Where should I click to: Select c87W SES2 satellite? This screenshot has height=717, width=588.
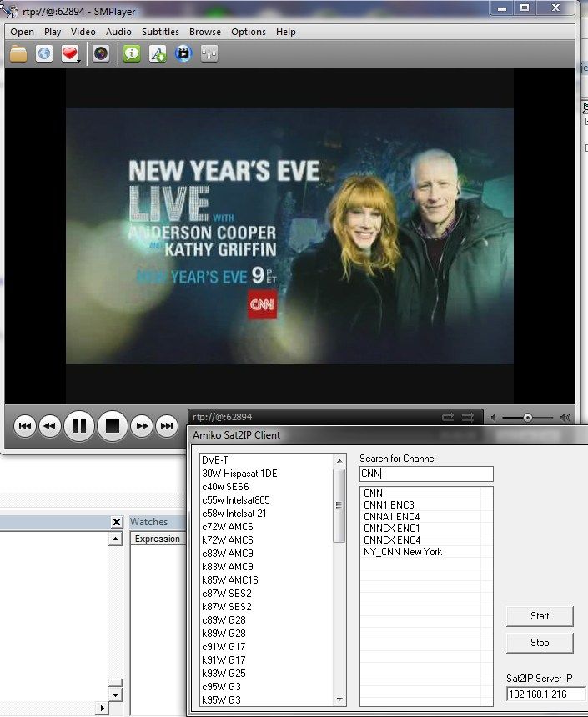click(x=268, y=593)
